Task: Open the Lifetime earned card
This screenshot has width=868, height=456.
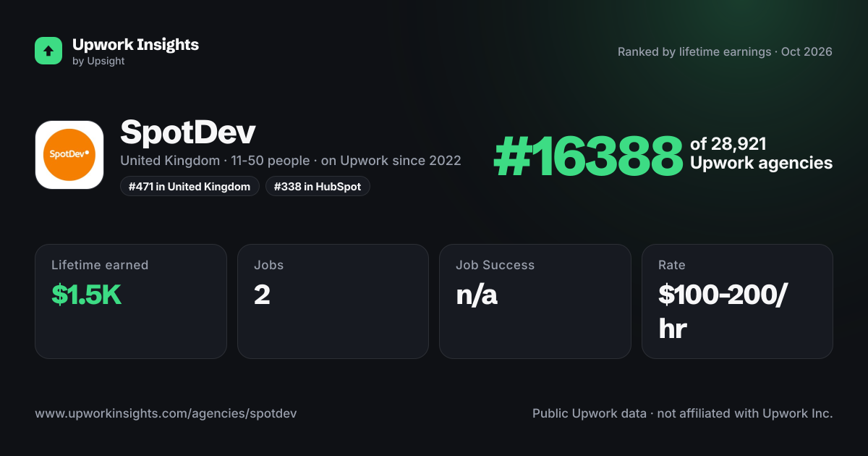Action: point(131,301)
